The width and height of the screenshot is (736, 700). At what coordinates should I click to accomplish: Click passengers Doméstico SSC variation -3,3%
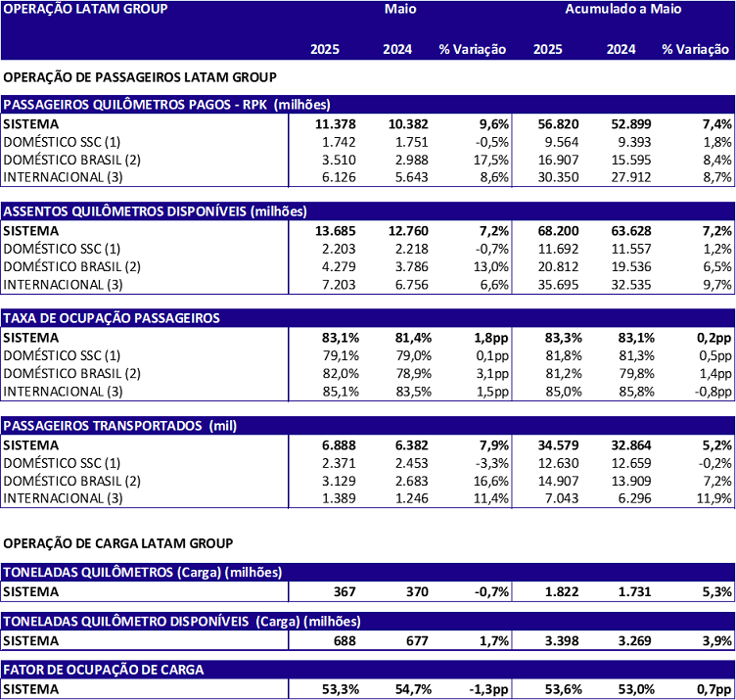click(x=492, y=463)
